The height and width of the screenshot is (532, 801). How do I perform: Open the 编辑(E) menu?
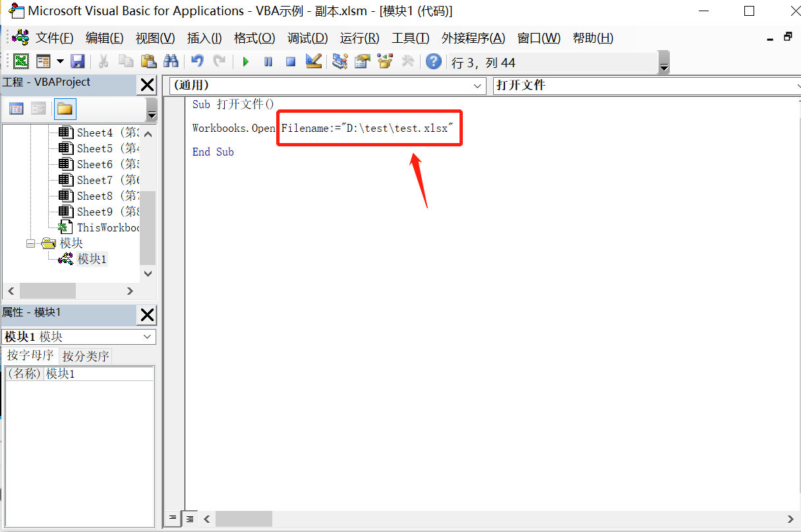(x=104, y=38)
